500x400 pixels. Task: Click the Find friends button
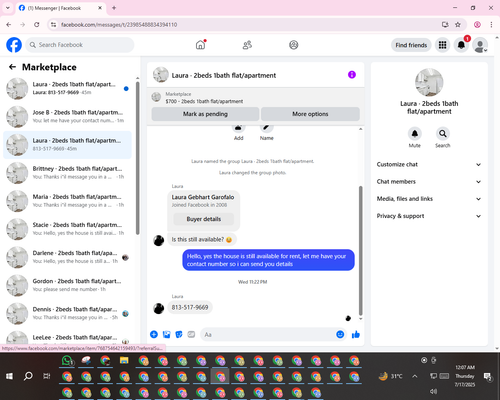pyautogui.click(x=411, y=45)
